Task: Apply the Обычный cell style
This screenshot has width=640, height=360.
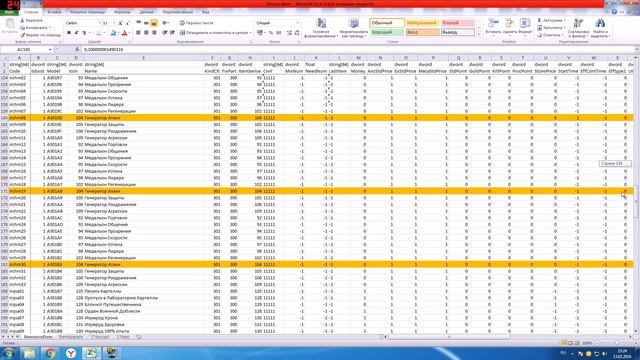Action: [x=387, y=23]
